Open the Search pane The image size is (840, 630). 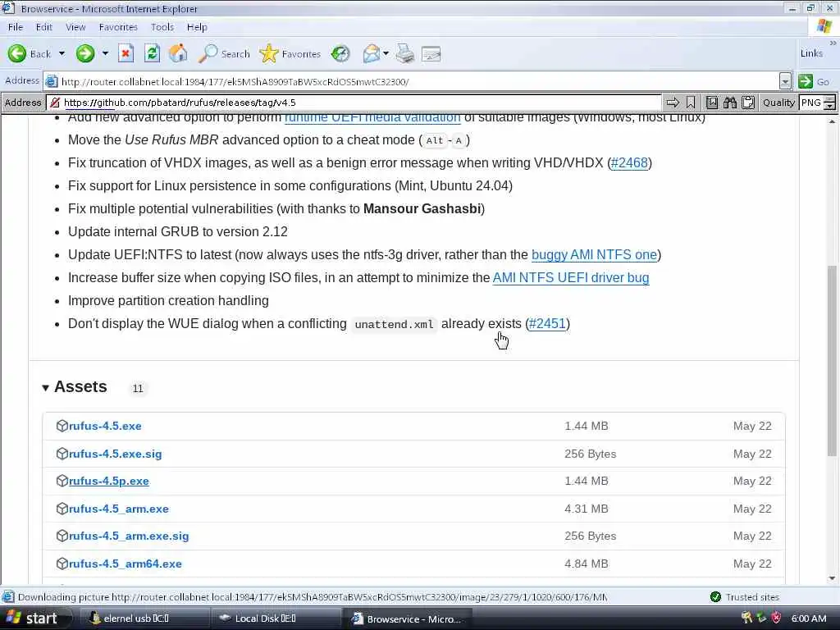pyautogui.click(x=224, y=53)
